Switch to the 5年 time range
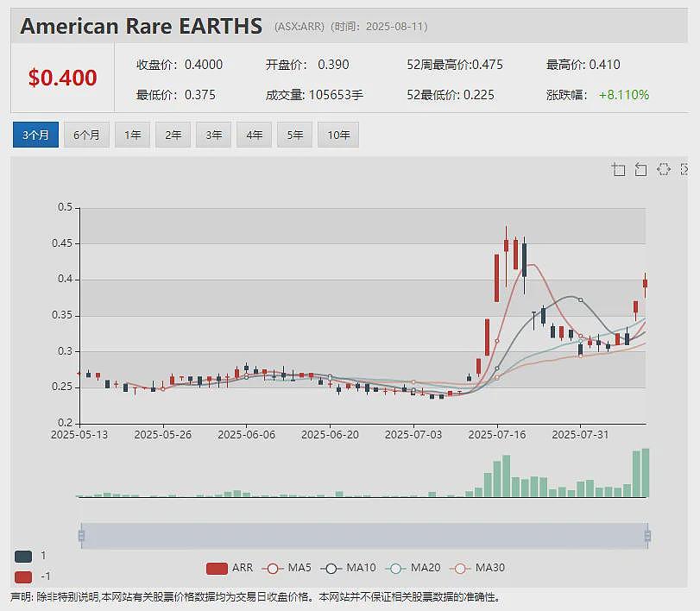 tap(294, 135)
